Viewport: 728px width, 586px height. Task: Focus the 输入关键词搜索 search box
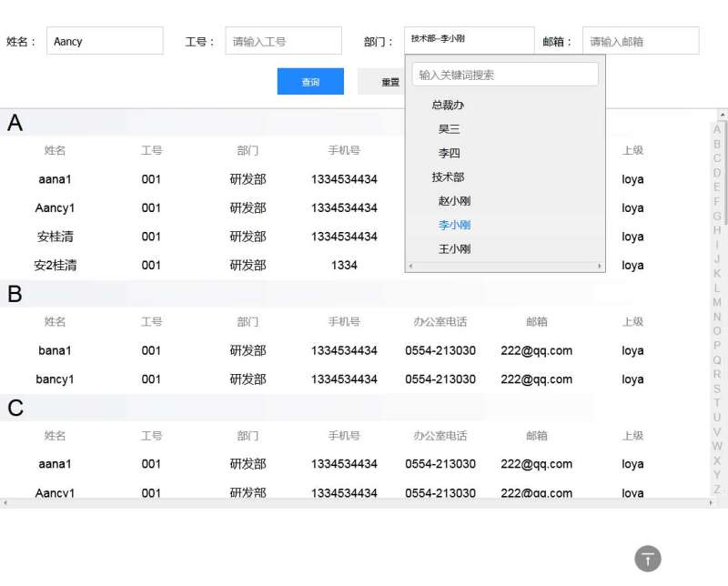point(505,75)
